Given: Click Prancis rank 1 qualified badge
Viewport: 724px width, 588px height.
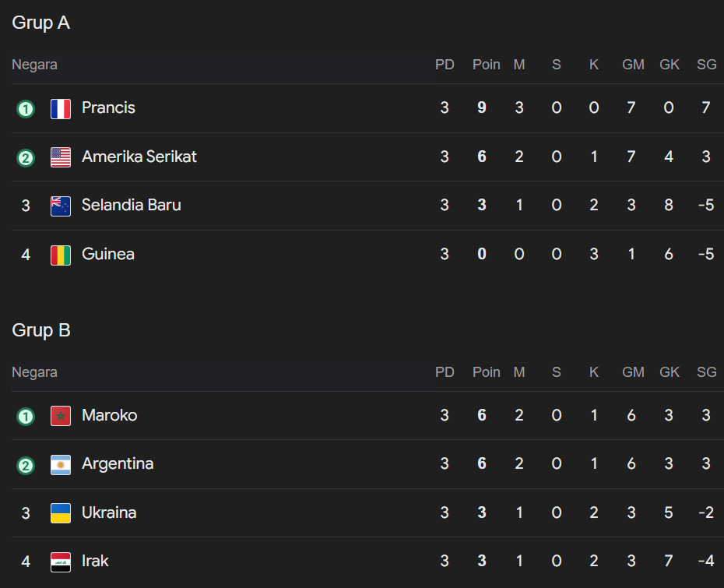Looking at the screenshot, I should 26,109.
